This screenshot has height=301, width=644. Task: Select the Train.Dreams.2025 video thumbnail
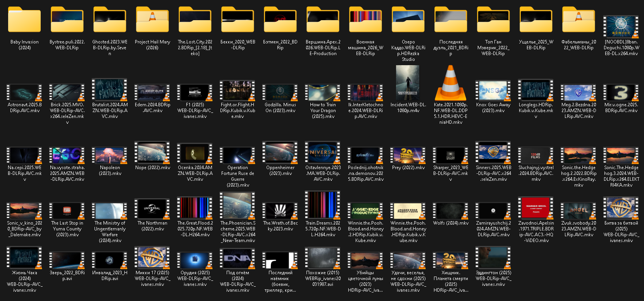pyautogui.click(x=323, y=205)
